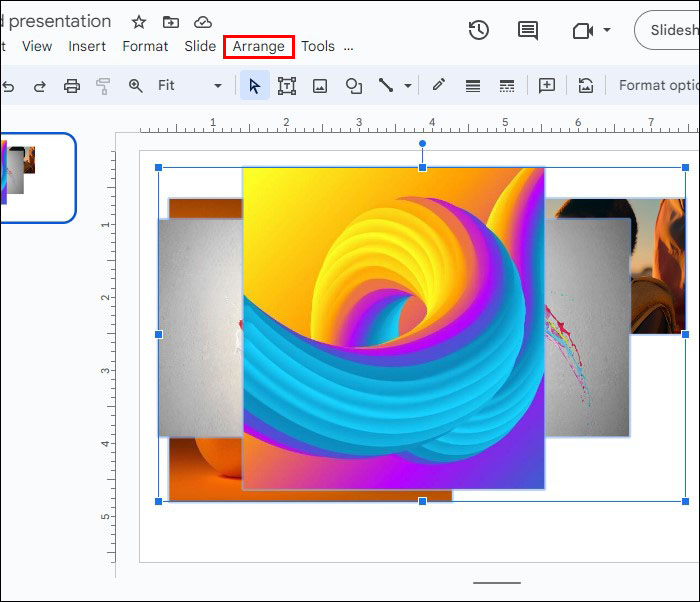Screen dimensions: 700x602
Task: Toggle the paint format tool
Action: tap(102, 86)
